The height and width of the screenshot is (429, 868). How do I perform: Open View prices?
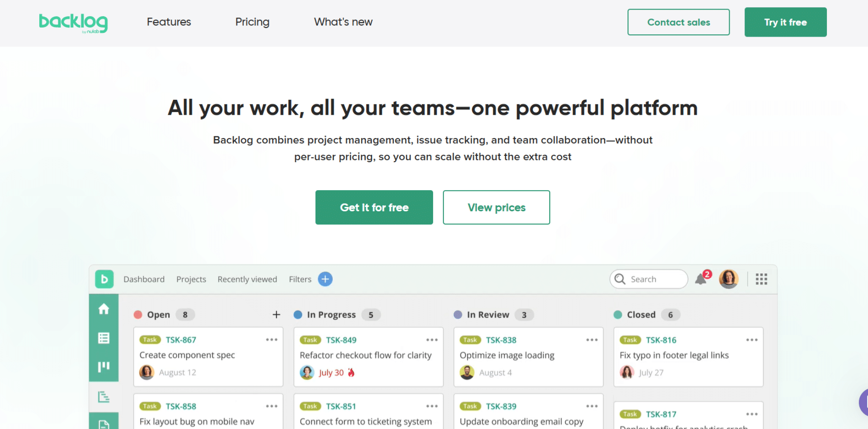pyautogui.click(x=496, y=207)
